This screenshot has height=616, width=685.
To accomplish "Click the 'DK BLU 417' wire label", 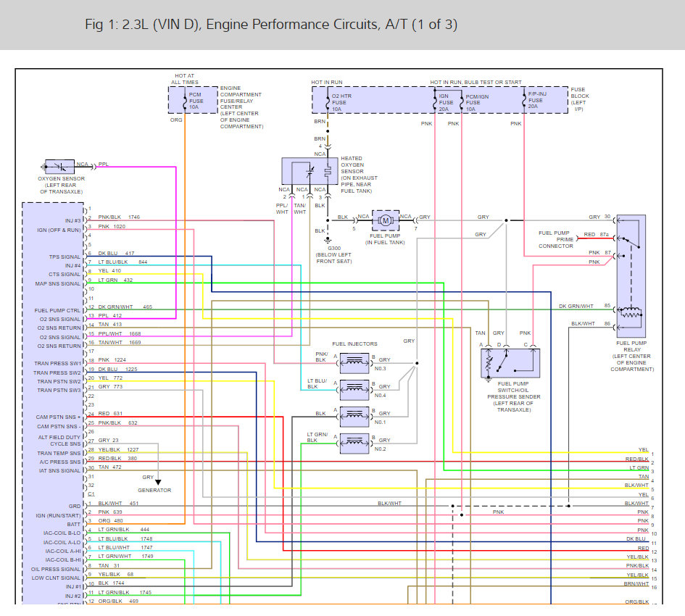I will [116, 254].
